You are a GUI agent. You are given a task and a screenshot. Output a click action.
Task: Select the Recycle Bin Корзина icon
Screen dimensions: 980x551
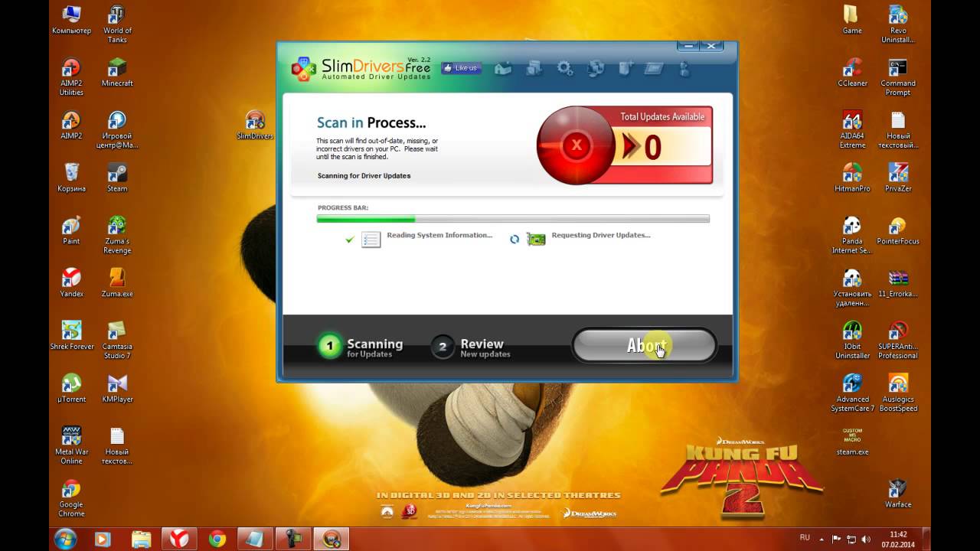point(71,178)
